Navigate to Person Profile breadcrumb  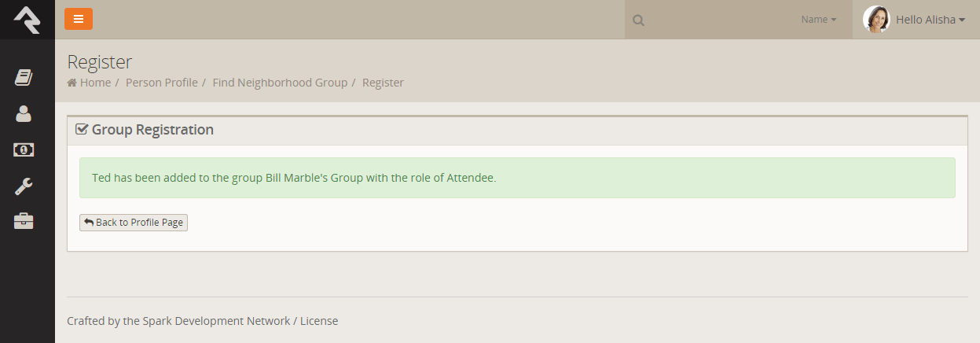(162, 83)
